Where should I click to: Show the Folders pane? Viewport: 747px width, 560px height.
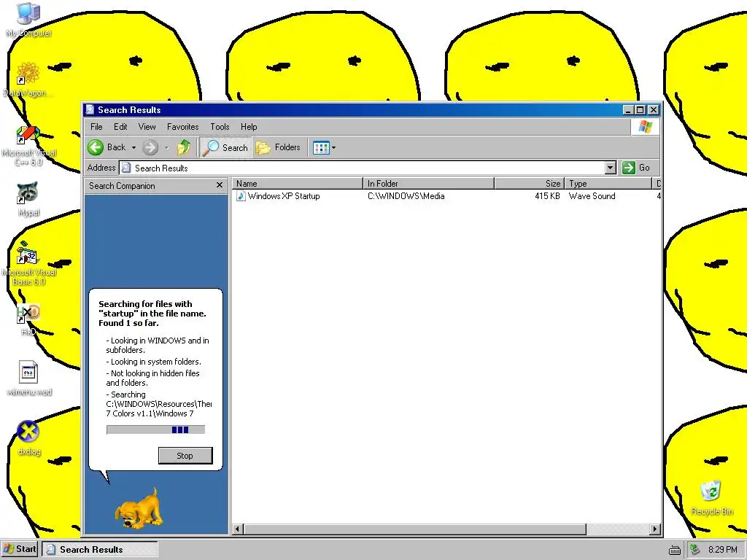click(278, 147)
